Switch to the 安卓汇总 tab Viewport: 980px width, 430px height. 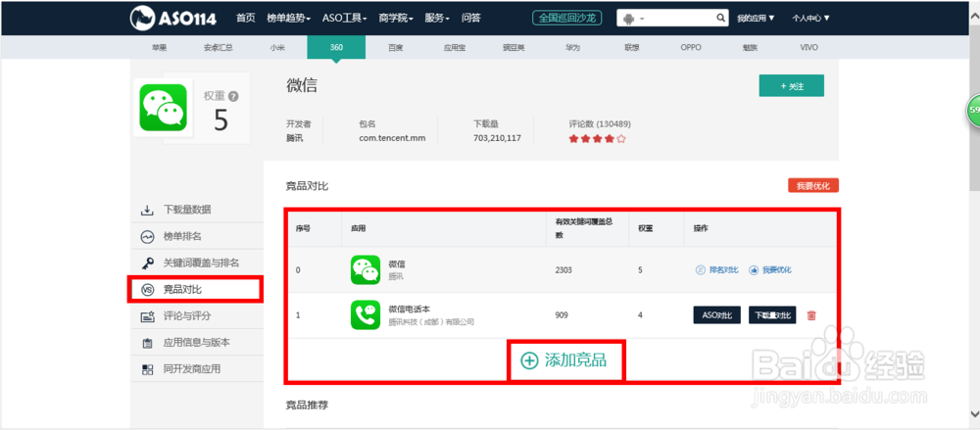point(219,47)
